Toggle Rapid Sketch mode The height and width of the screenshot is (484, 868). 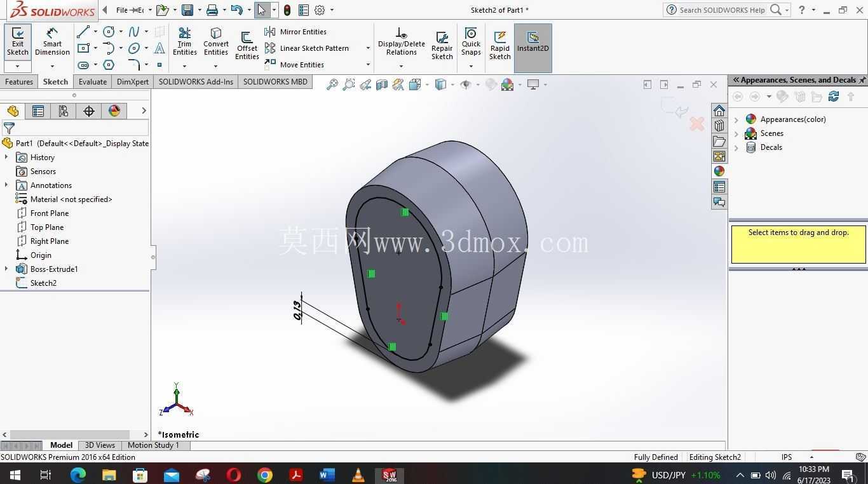tap(499, 46)
